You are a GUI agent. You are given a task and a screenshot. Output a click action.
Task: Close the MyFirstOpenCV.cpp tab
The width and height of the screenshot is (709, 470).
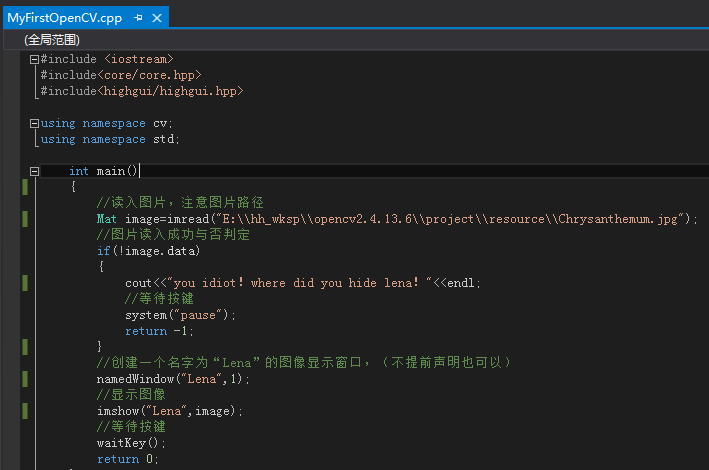[x=157, y=18]
